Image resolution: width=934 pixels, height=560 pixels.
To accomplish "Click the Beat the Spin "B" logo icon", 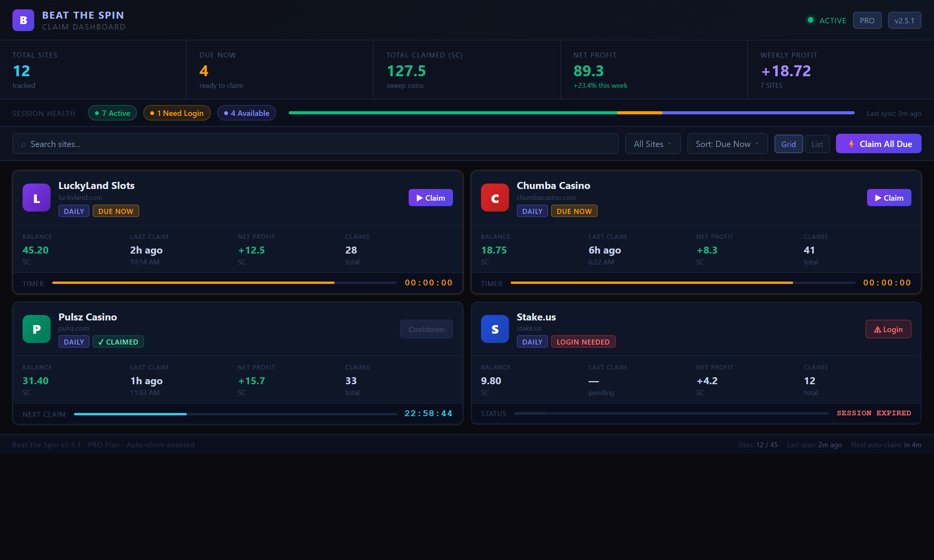I will [x=23, y=20].
